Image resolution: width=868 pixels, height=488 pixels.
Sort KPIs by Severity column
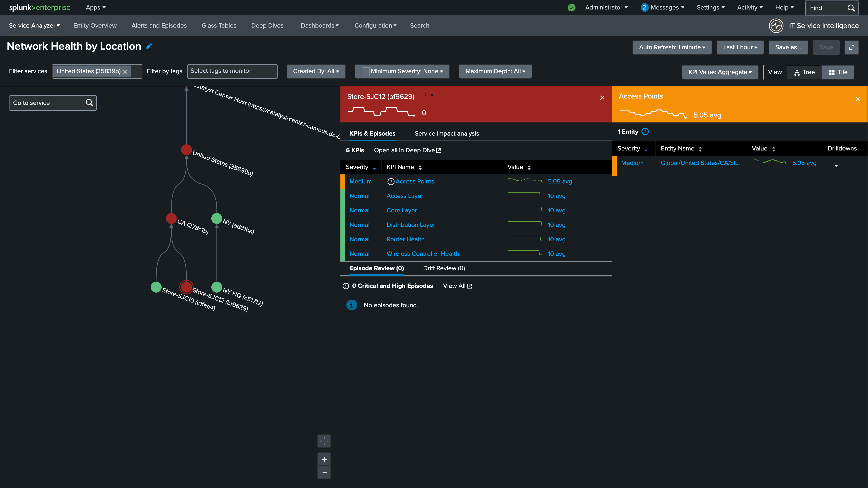pyautogui.click(x=361, y=167)
